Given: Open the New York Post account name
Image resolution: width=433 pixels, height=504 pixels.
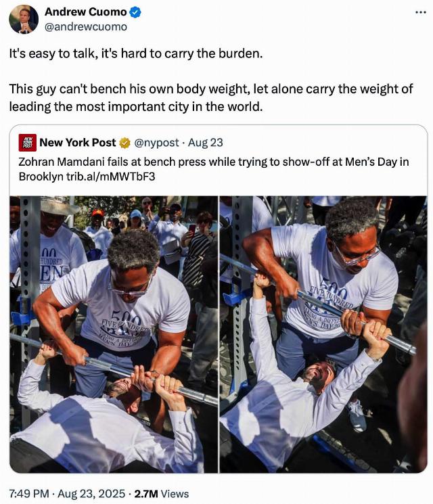Looking at the screenshot, I should click(78, 142).
